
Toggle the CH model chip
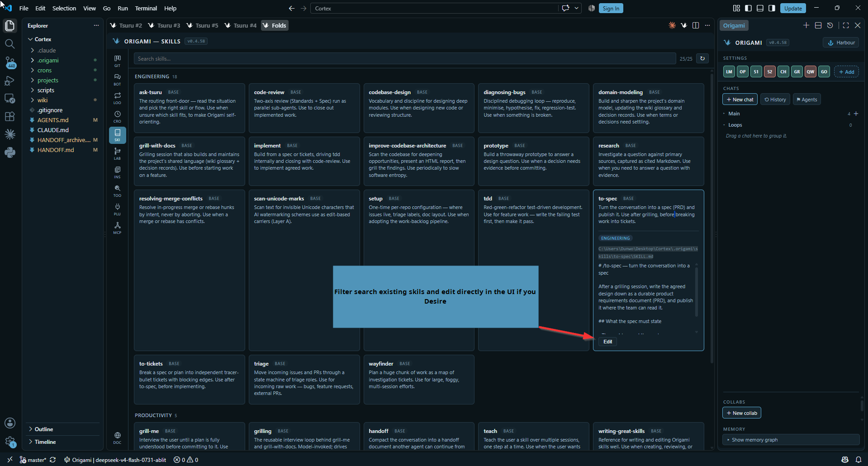click(x=783, y=71)
